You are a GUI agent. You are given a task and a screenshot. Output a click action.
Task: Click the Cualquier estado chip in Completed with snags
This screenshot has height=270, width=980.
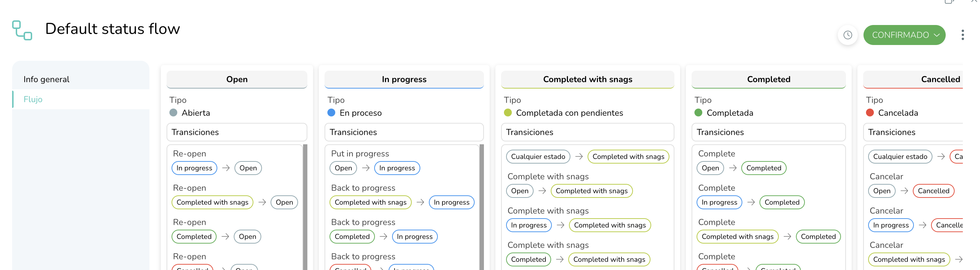[x=538, y=157]
